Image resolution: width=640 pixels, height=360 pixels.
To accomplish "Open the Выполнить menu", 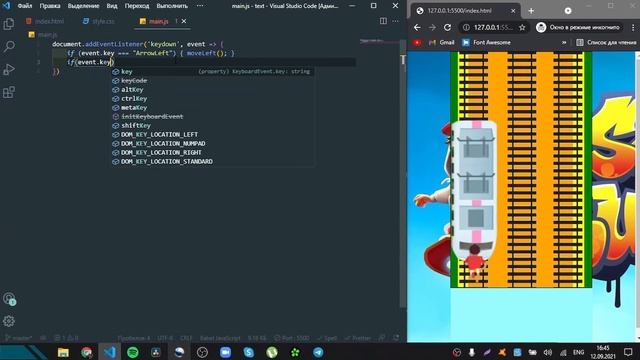I will tap(172, 6).
